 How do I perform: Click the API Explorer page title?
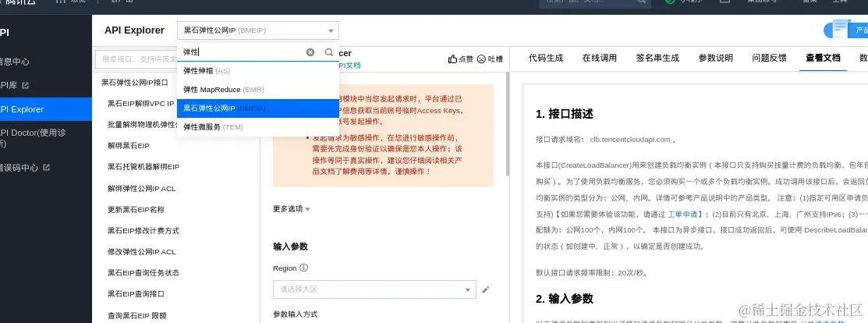(x=134, y=30)
